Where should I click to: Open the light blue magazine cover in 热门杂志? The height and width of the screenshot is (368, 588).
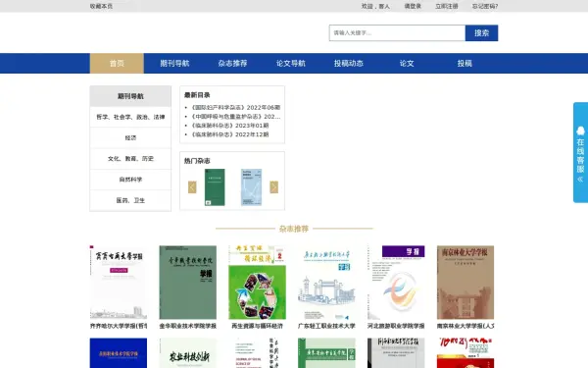pos(251,187)
